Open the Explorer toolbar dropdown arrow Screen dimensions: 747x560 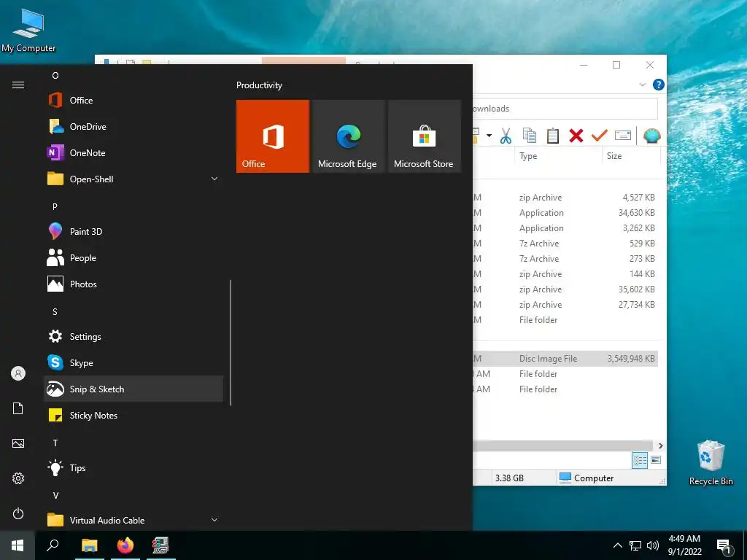pos(489,136)
